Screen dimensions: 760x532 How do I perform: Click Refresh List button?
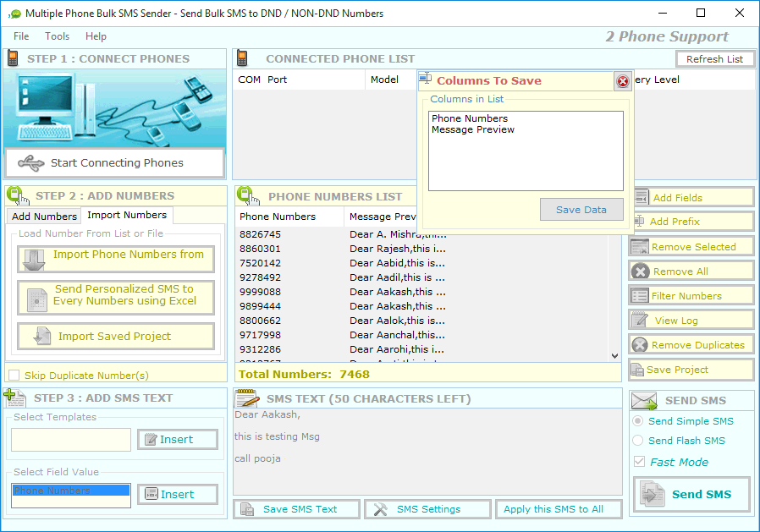714,59
